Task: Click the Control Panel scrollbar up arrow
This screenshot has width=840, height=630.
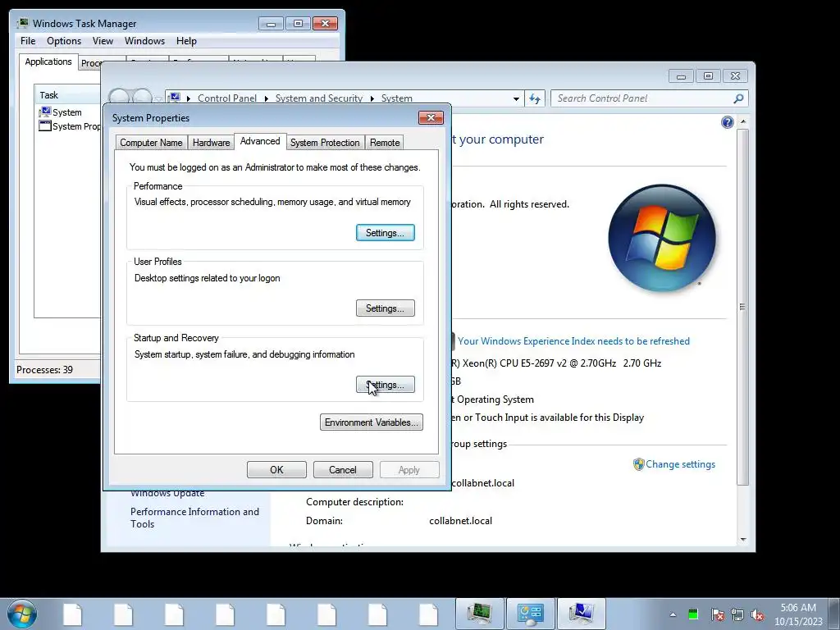Action: click(x=742, y=122)
